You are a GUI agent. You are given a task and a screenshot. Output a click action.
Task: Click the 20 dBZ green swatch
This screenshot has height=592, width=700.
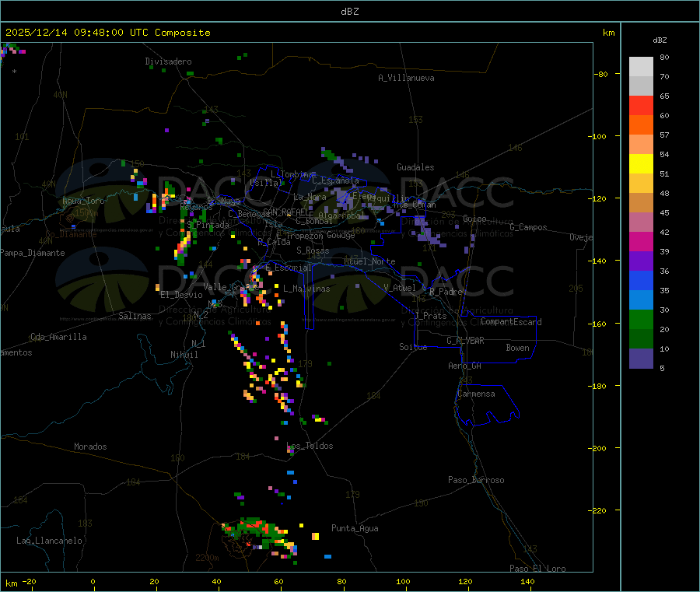[x=641, y=319]
